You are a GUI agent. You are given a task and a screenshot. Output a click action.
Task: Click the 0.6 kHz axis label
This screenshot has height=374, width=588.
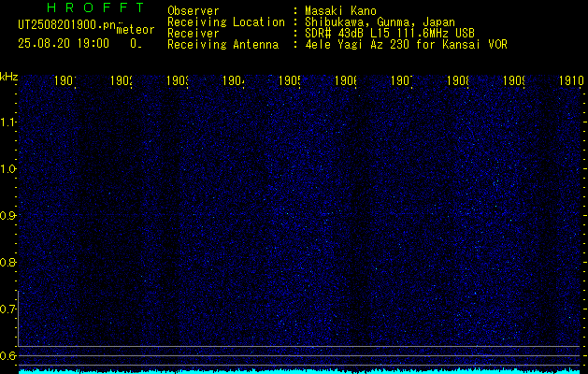(7, 355)
